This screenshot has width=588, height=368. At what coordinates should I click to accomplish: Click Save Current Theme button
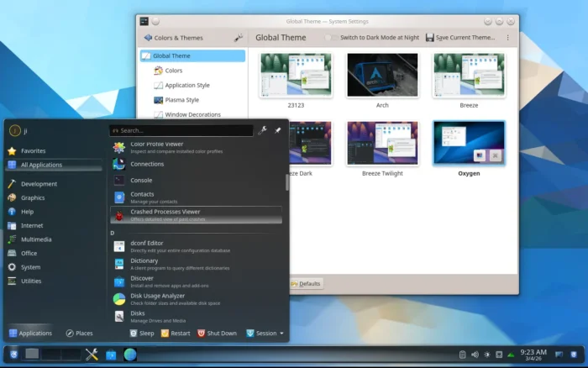click(x=460, y=38)
